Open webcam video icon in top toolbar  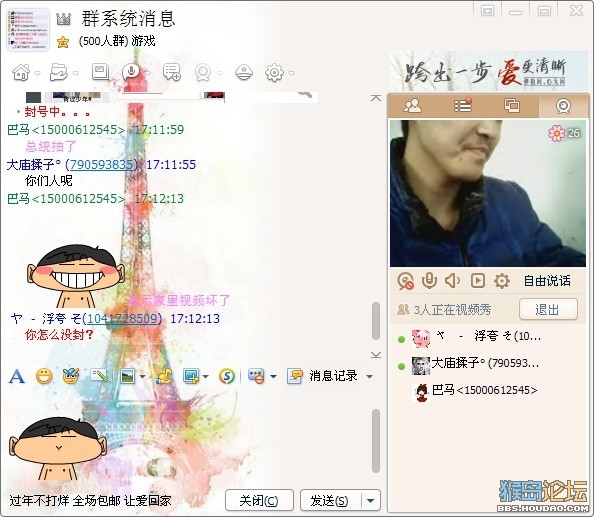click(x=203, y=72)
